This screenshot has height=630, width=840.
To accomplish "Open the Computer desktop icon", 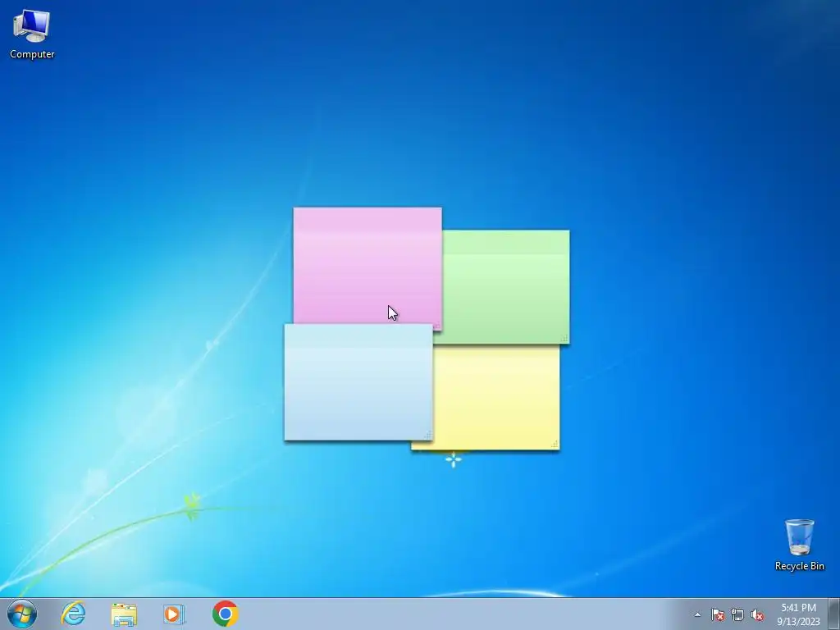I will point(32,34).
